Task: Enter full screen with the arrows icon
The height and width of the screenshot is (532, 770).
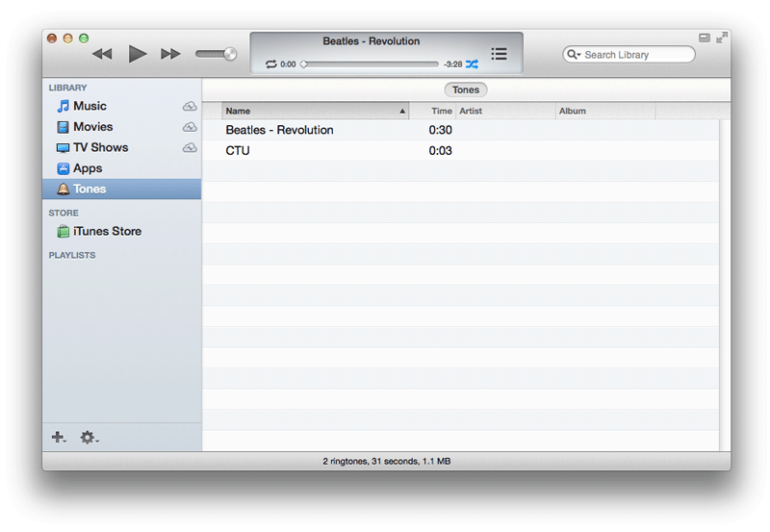Action: 722,37
